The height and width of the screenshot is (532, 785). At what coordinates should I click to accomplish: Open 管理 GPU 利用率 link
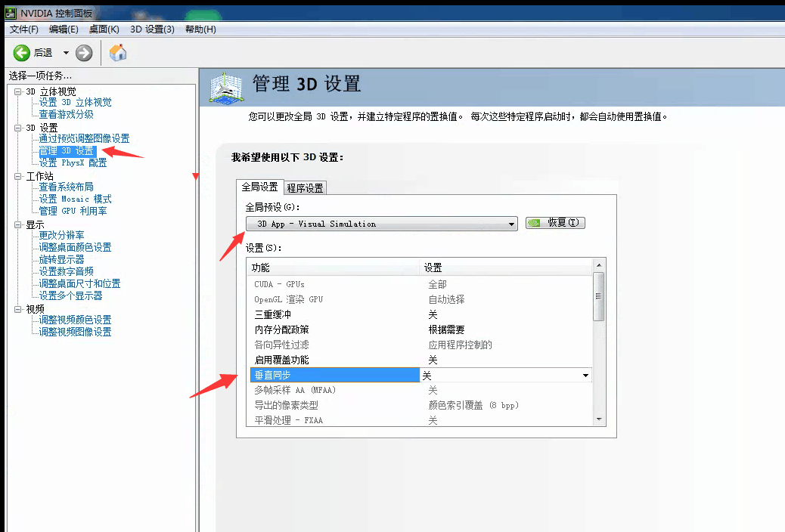[x=73, y=211]
